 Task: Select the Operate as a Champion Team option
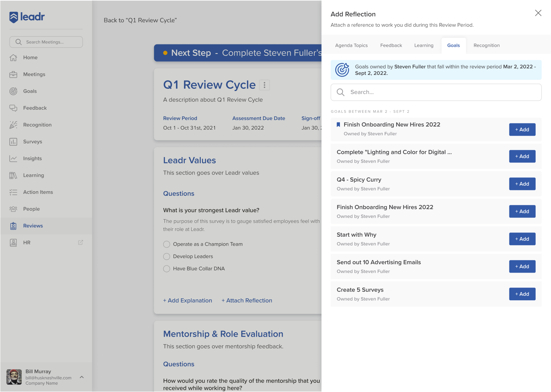point(167,244)
